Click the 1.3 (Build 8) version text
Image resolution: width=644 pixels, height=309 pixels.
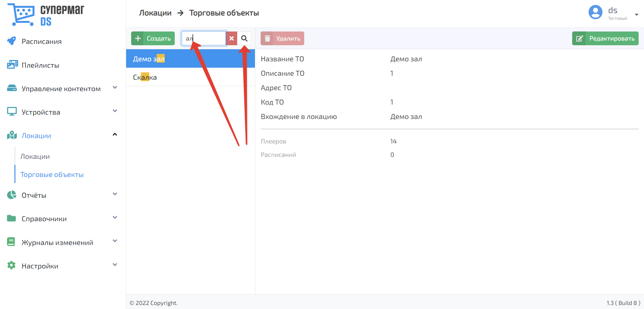coord(623,303)
